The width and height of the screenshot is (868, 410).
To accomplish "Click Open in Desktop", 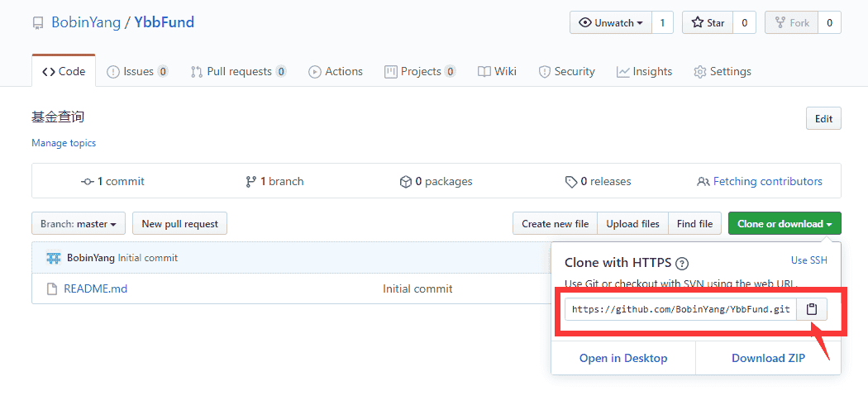I will coord(623,358).
